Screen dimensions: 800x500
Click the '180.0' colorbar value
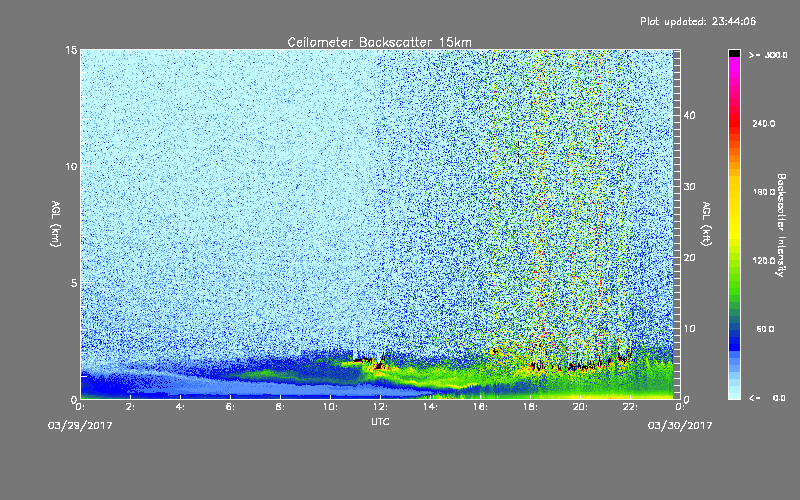pos(764,192)
